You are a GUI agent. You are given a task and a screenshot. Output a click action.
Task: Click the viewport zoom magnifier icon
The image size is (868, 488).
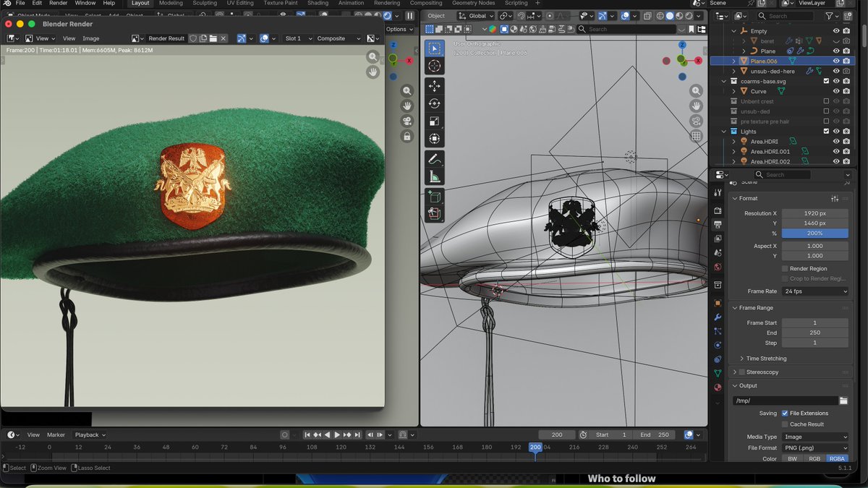[x=696, y=90]
